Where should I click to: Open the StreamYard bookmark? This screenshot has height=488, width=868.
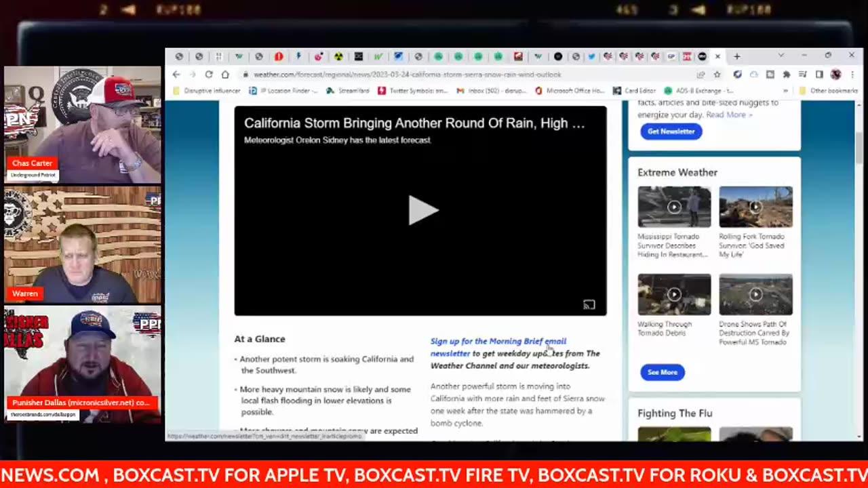[x=347, y=90]
